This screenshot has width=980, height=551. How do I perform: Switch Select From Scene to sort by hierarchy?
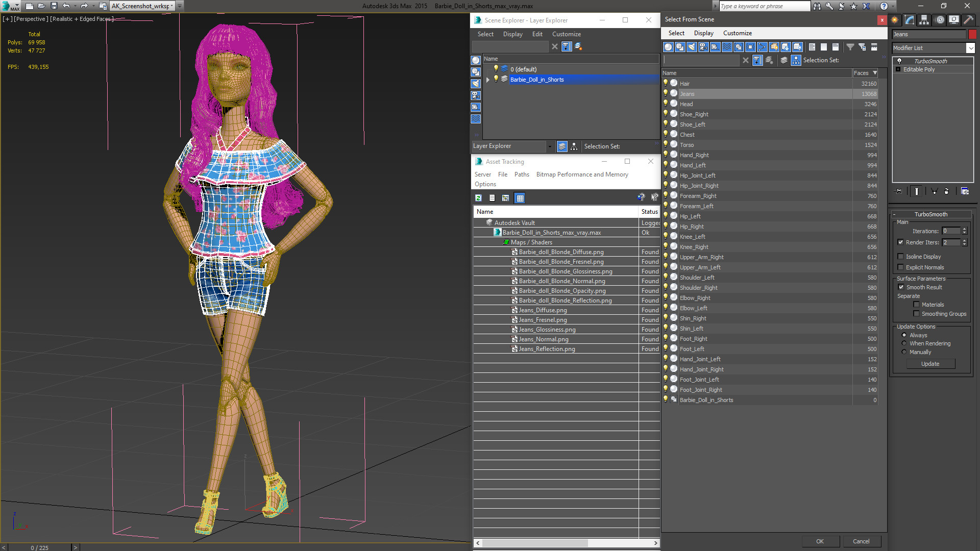pos(796,60)
